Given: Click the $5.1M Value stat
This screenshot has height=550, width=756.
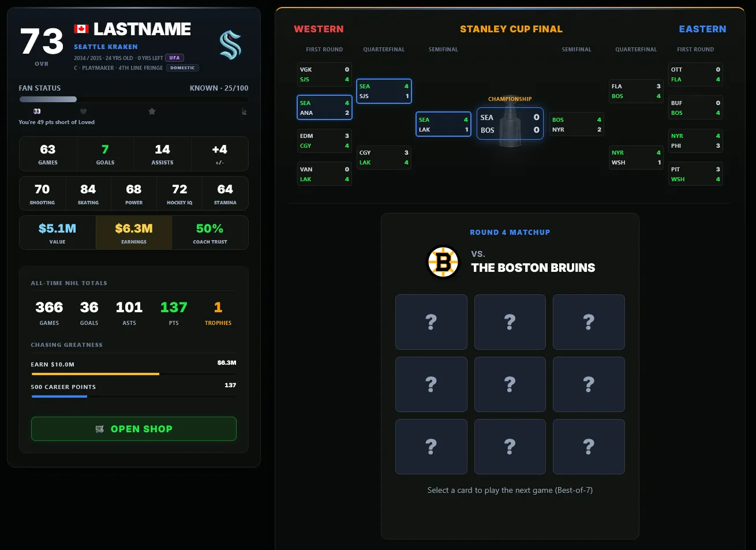Looking at the screenshot, I should tap(58, 233).
